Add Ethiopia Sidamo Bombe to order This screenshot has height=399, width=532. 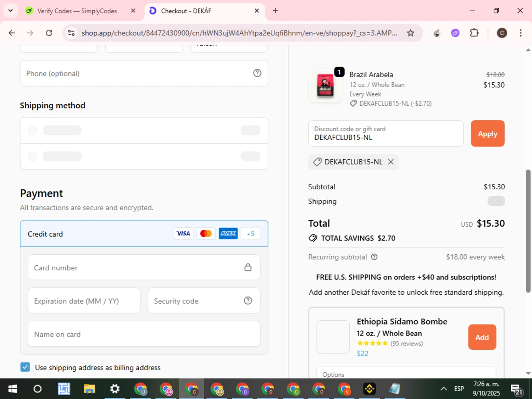482,337
